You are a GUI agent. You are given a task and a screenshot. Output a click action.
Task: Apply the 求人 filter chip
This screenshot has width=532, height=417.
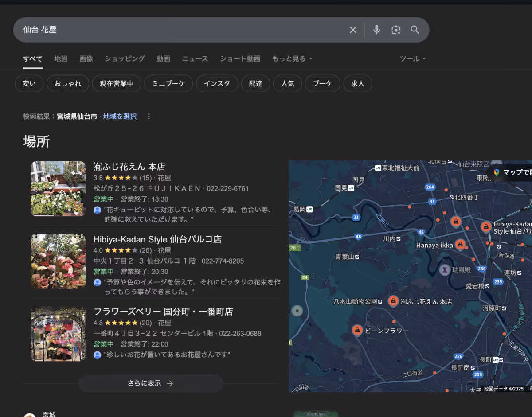pos(358,83)
